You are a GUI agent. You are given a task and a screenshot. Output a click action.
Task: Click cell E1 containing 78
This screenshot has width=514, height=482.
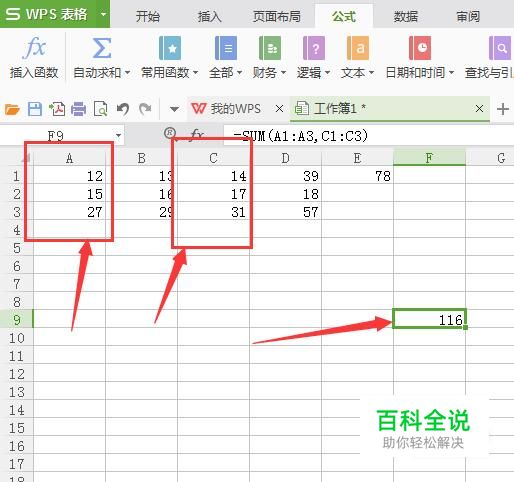click(357, 176)
